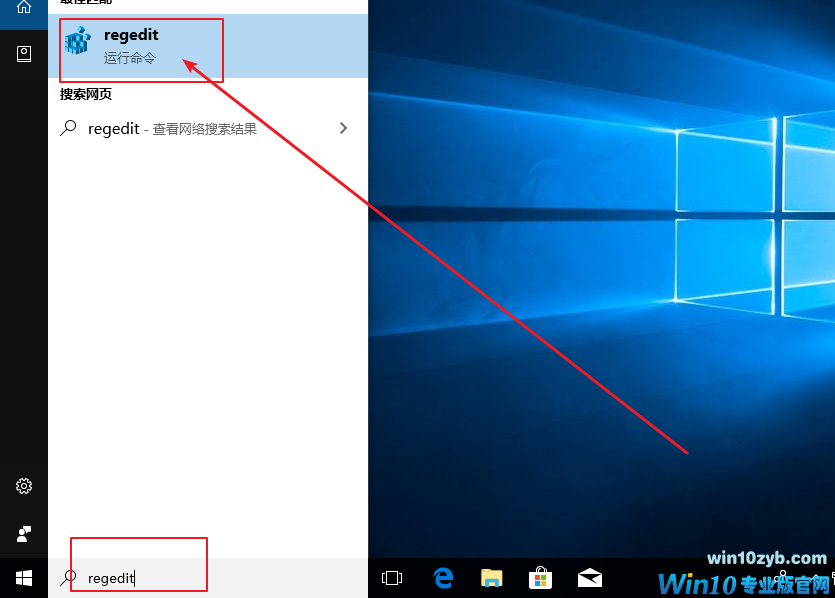
Task: Expand the regedit web results chevron
Action: pos(343,128)
